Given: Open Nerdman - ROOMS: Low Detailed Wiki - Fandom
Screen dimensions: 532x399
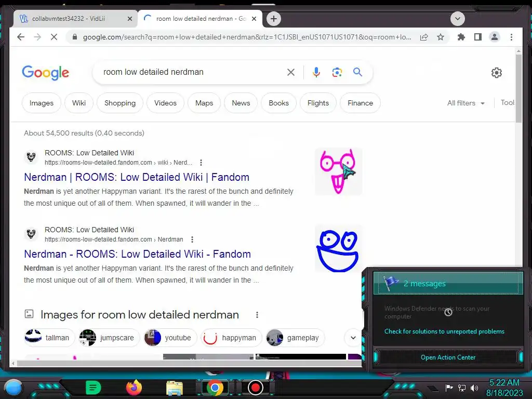Looking at the screenshot, I should [x=137, y=254].
